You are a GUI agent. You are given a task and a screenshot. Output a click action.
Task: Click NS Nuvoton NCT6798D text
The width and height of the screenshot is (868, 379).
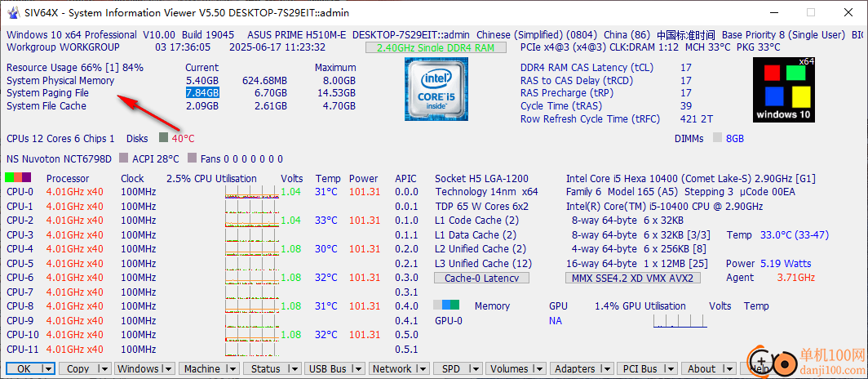pyautogui.click(x=59, y=159)
